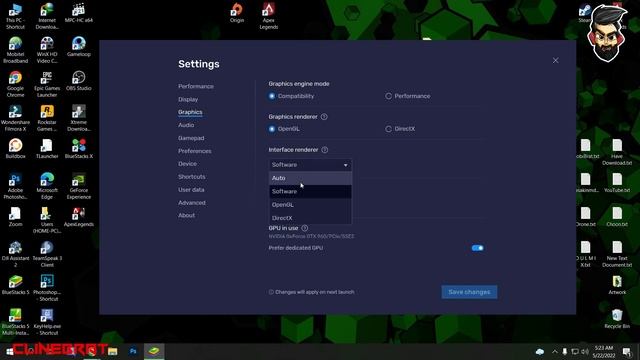Open Preferences settings section
The width and height of the screenshot is (640, 360).
tap(194, 151)
